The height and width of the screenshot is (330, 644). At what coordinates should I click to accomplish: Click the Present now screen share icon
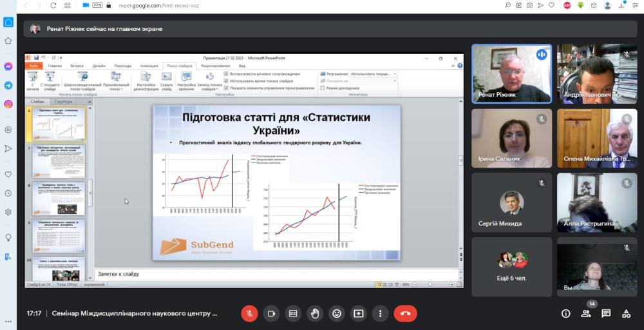[x=358, y=313]
